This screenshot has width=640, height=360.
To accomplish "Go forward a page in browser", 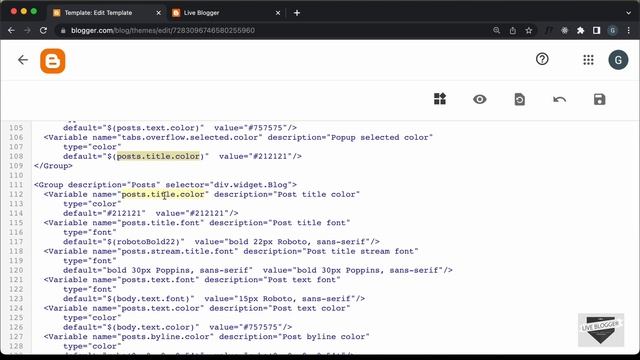I will point(27,30).
